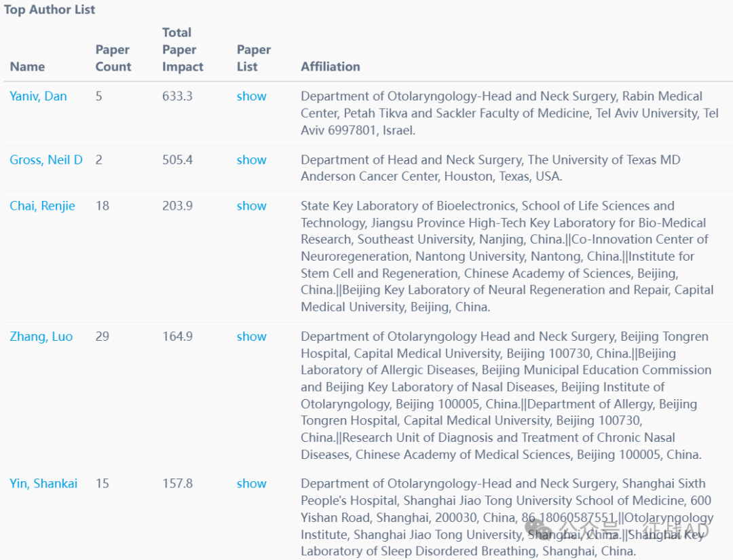The image size is (733, 560).
Task: Show Yin, Shankai's paper list
Action: 252,484
